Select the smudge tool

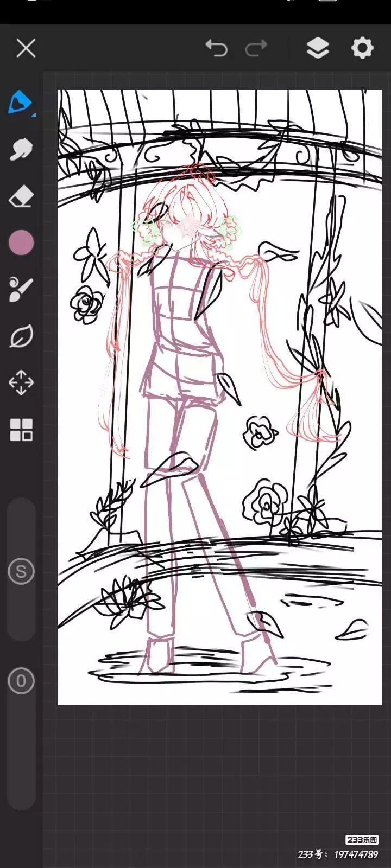point(21,149)
